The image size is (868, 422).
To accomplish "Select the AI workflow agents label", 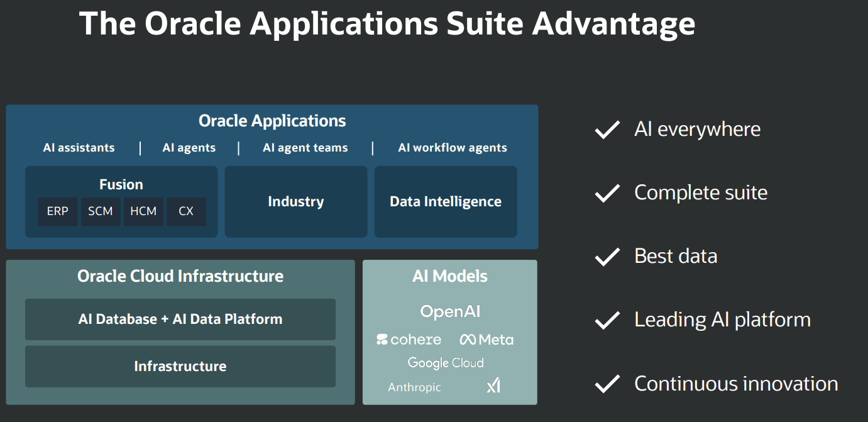I will pos(453,148).
